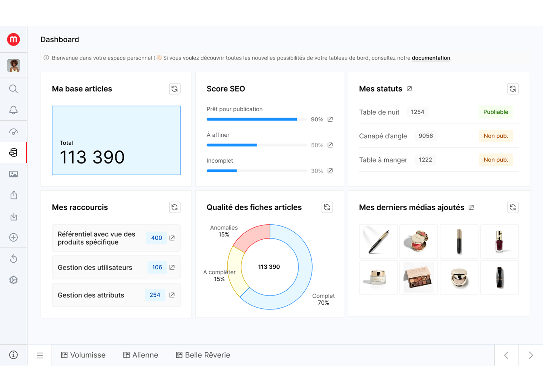Open Prêt pour publication 90% details link

coord(330,119)
